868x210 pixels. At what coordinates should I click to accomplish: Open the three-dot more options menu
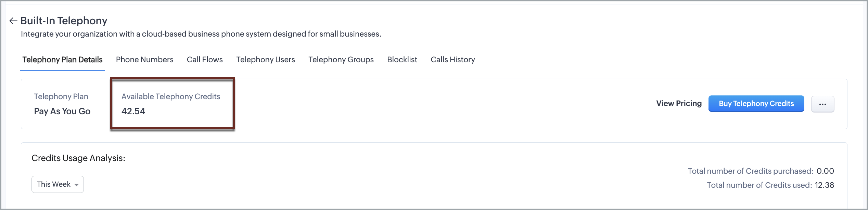click(822, 104)
